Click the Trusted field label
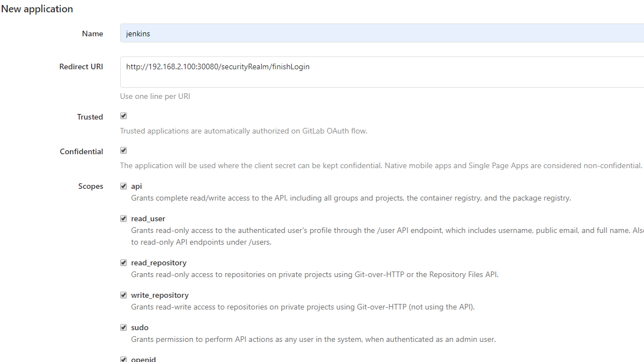This screenshot has width=644, height=362. click(90, 117)
